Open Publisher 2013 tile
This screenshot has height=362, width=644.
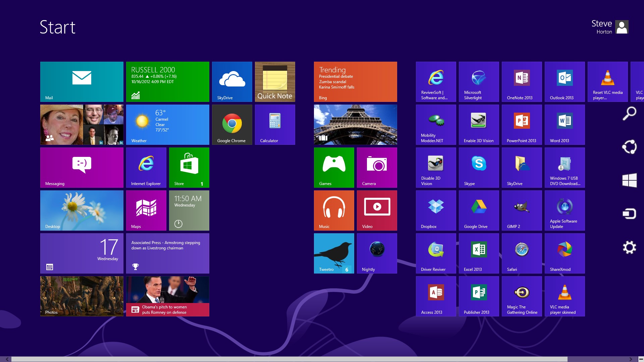(x=479, y=296)
